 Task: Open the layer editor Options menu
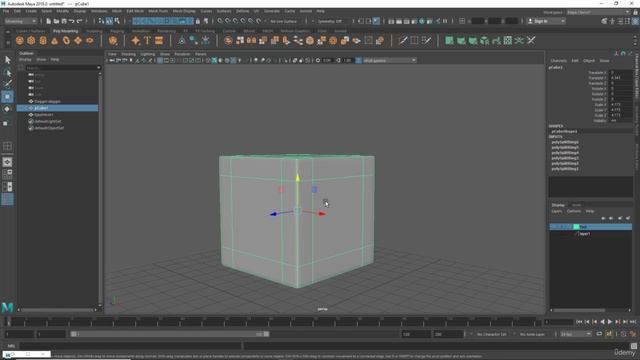(x=573, y=211)
